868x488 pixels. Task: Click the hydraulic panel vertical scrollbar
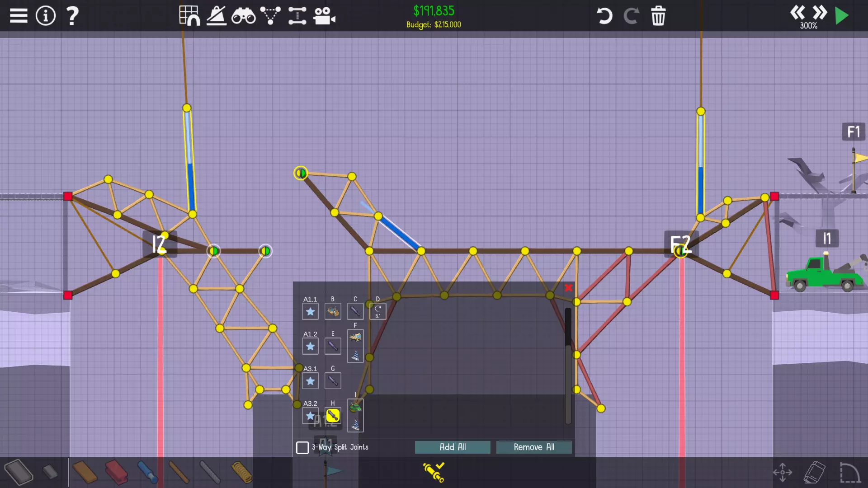point(568,366)
